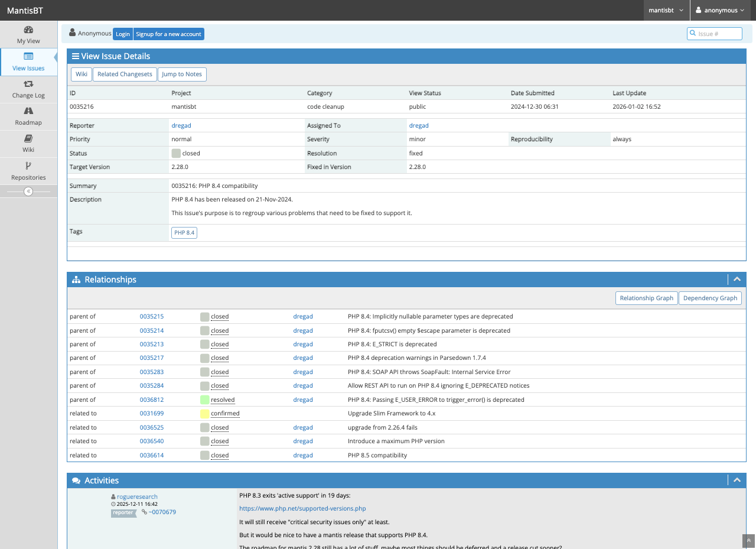Open the Repositories branch icon
The image size is (756, 549).
(x=28, y=166)
